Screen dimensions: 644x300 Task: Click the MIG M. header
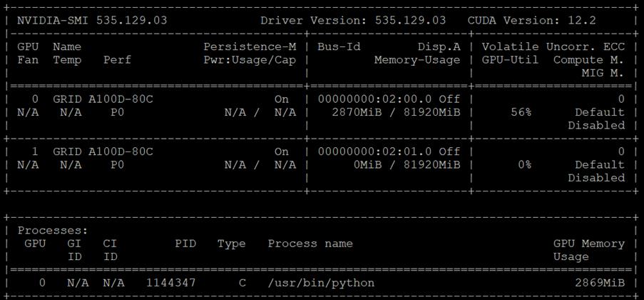(603, 74)
